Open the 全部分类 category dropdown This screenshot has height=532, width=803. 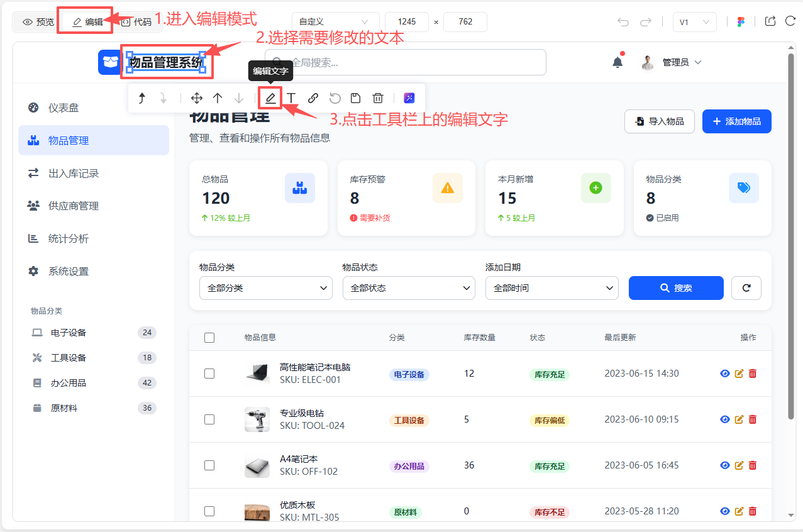[266, 288]
